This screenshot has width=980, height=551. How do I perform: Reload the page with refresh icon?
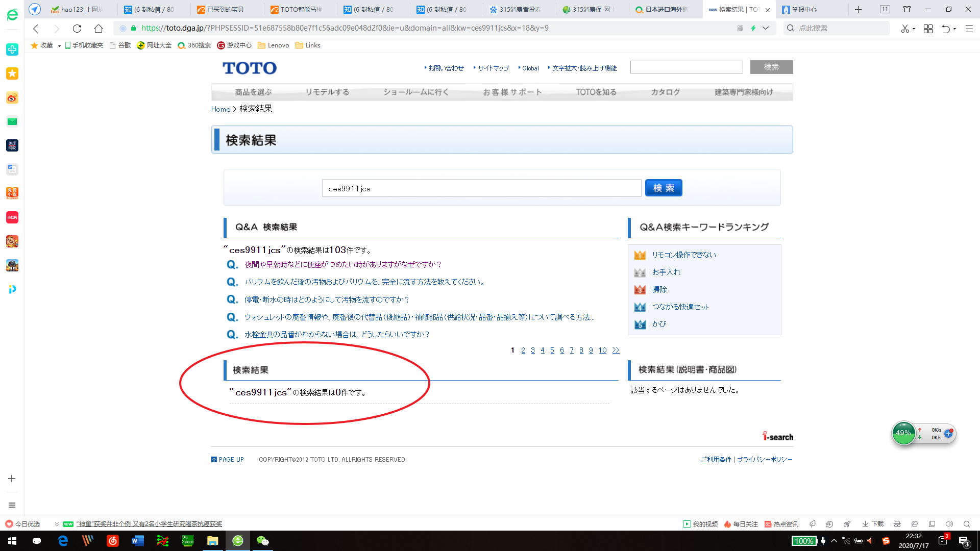[77, 29]
